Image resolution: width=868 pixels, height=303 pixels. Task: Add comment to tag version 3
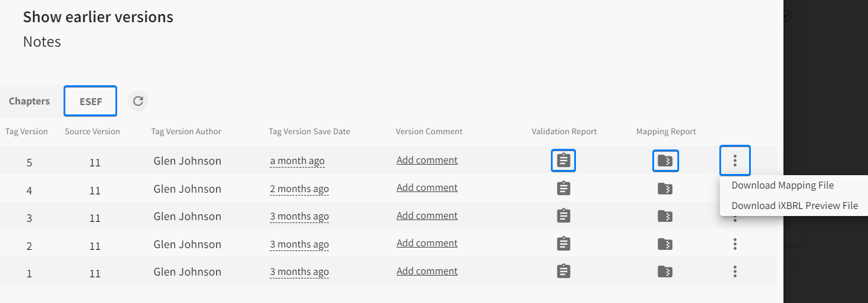(x=427, y=215)
